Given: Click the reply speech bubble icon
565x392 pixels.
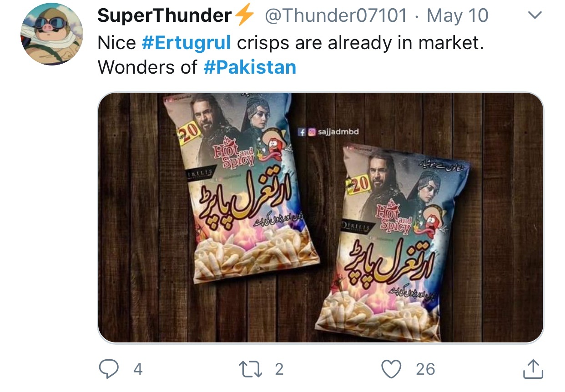Looking at the screenshot, I should click(109, 369).
